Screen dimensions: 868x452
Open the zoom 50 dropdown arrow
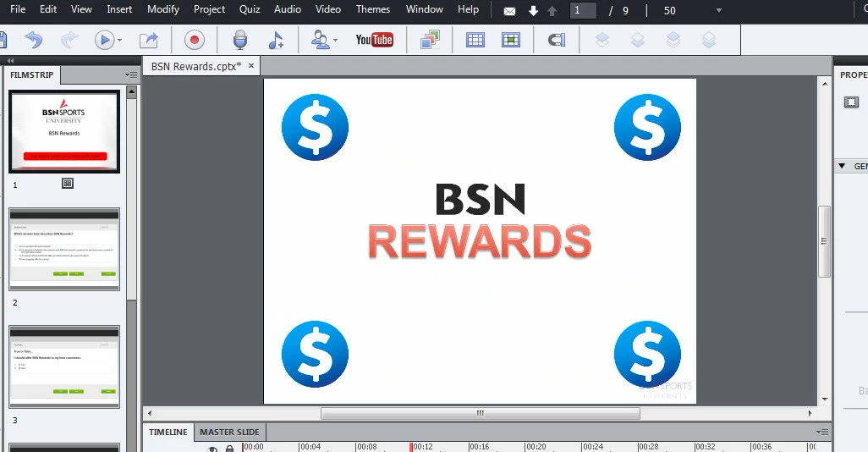click(719, 10)
